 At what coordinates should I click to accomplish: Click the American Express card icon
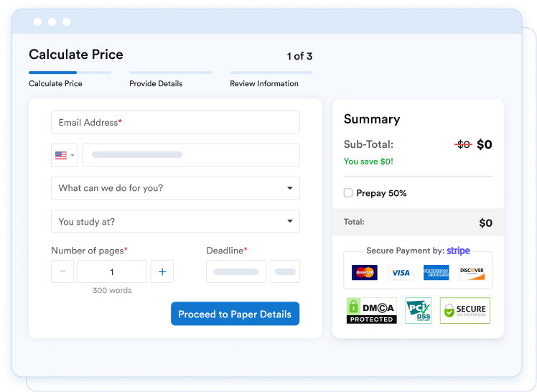[436, 273]
